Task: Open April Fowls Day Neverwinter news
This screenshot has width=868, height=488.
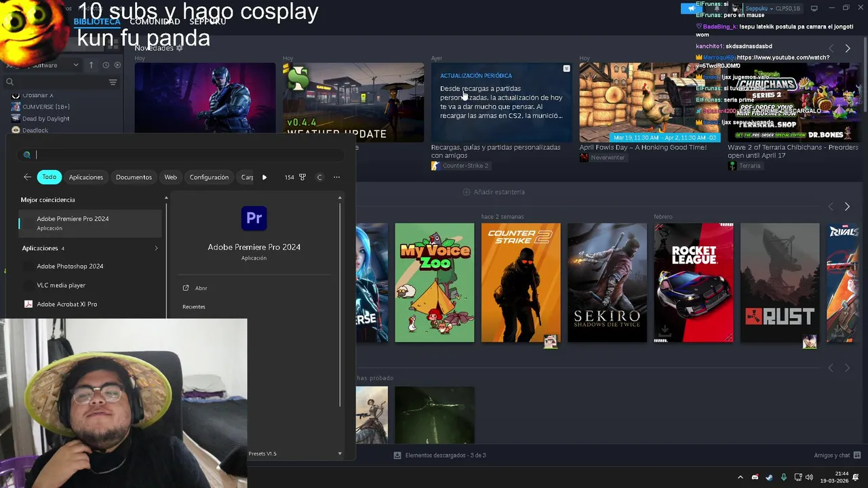Action: coord(650,102)
